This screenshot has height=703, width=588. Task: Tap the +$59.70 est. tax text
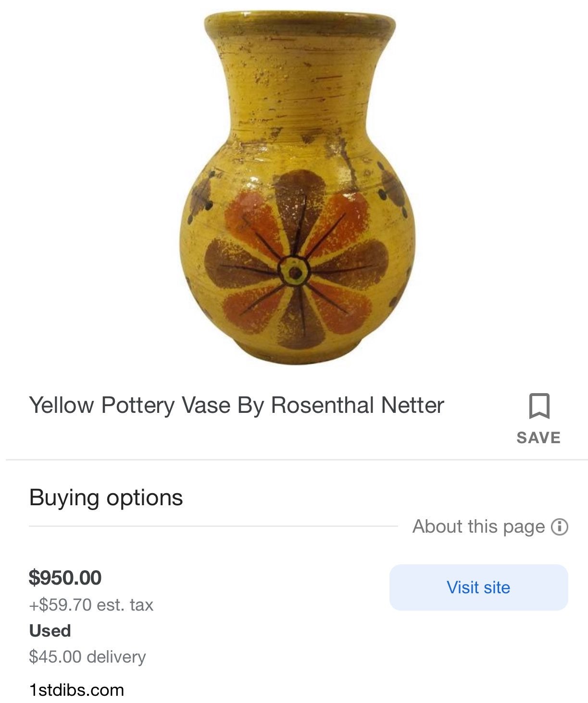click(91, 605)
